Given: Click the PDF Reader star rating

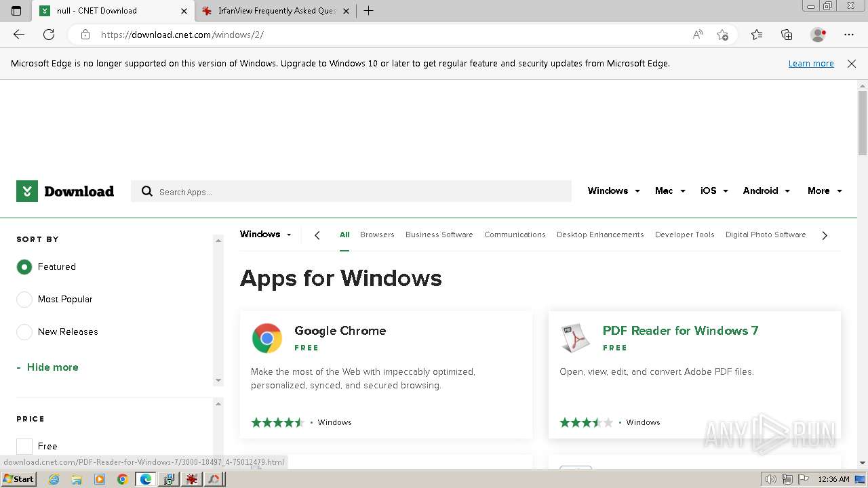Looking at the screenshot, I should [x=586, y=422].
